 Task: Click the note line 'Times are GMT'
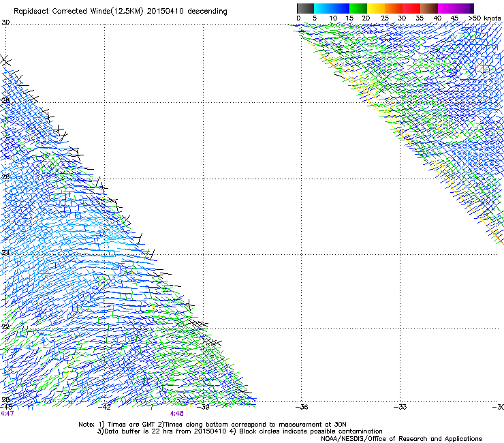click(131, 425)
